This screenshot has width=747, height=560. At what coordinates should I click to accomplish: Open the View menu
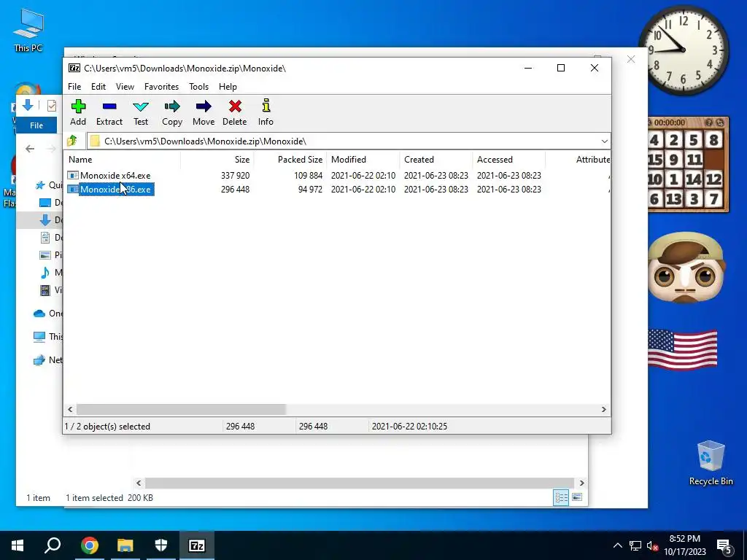pyautogui.click(x=125, y=87)
